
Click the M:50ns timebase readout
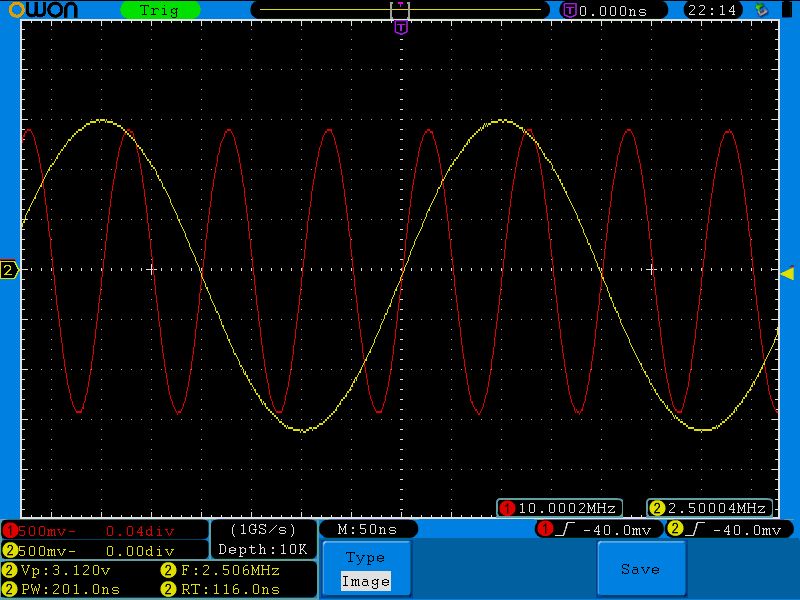[368, 530]
